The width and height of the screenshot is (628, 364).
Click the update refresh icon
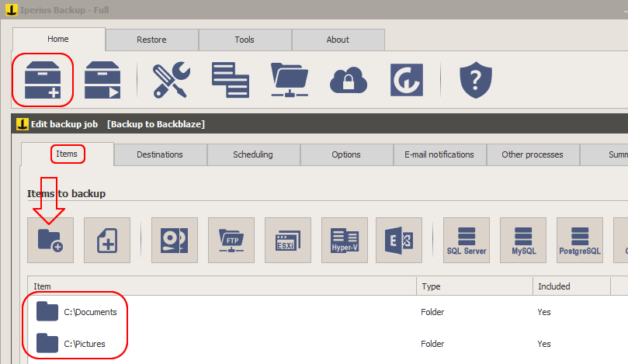(407, 80)
